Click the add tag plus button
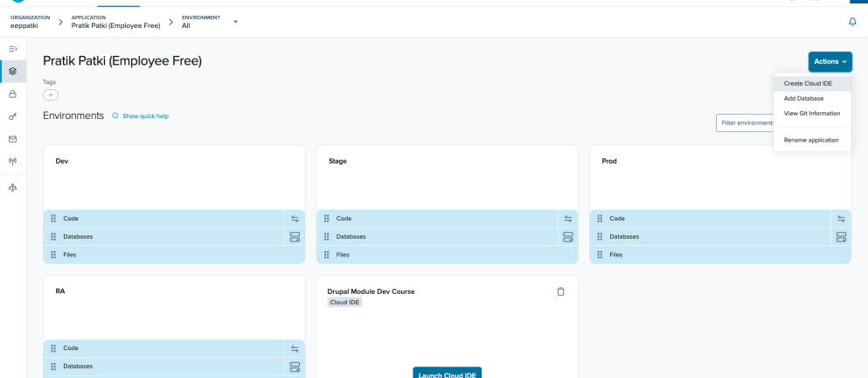Screen dimensions: 868x378 [51, 94]
